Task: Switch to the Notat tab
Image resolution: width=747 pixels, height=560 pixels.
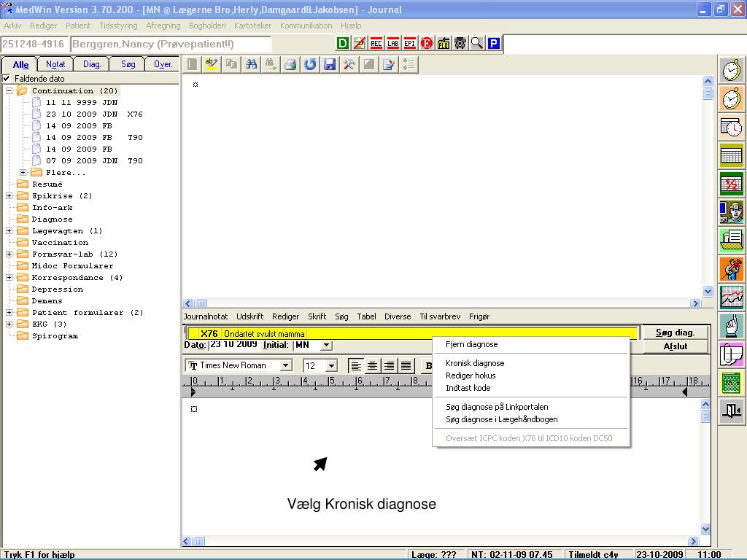Action: (x=55, y=64)
